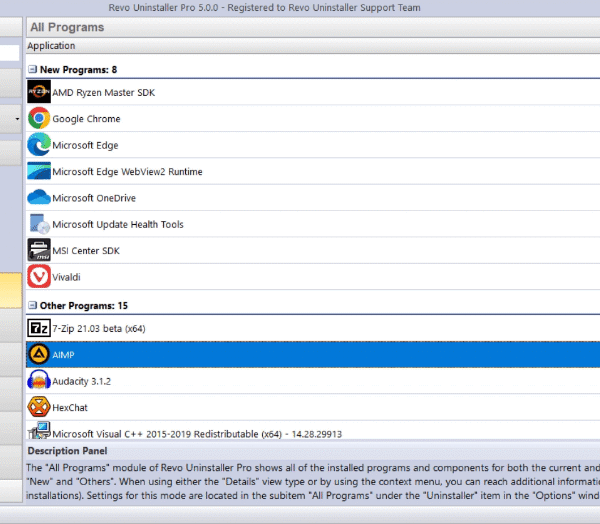Click the Audacity headphones icon

coord(39,380)
